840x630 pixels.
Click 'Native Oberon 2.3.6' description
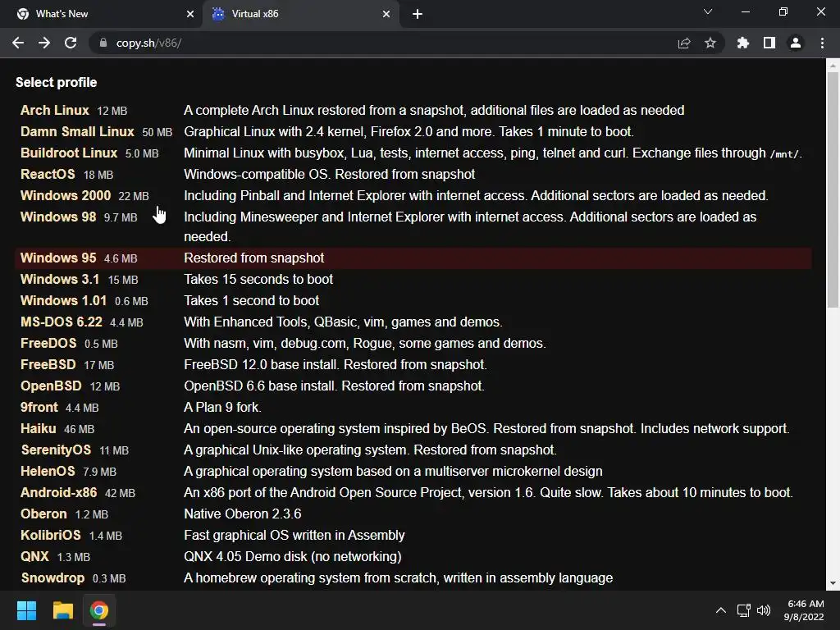pyautogui.click(x=243, y=514)
